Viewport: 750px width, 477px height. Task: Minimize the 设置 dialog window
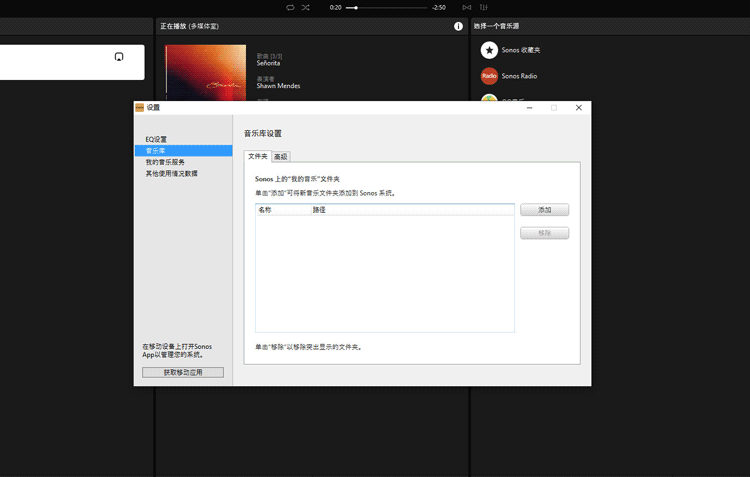coord(529,108)
